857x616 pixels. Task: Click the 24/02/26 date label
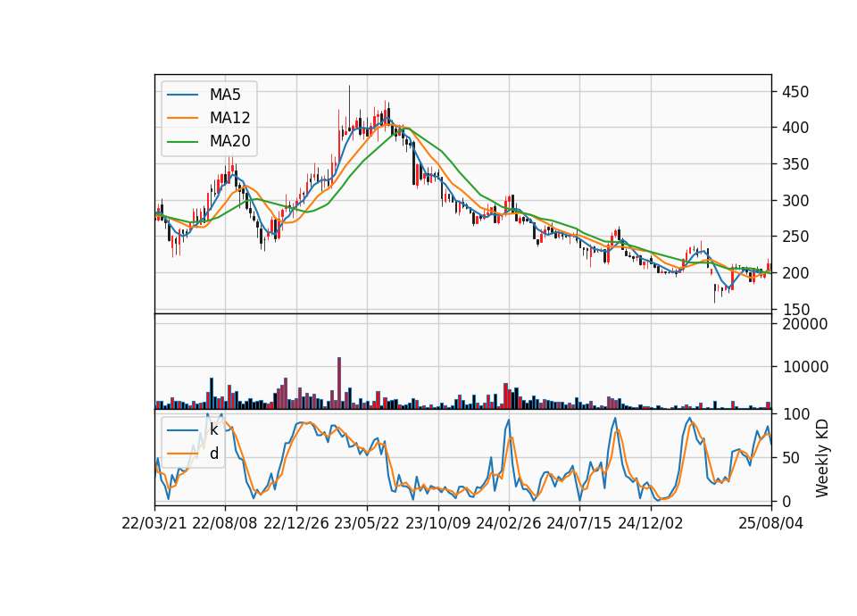(x=509, y=523)
